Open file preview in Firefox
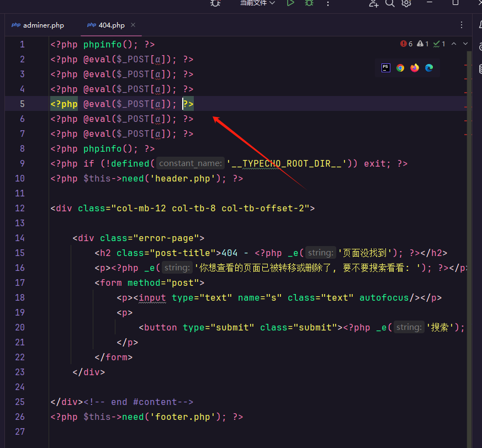 pos(415,68)
